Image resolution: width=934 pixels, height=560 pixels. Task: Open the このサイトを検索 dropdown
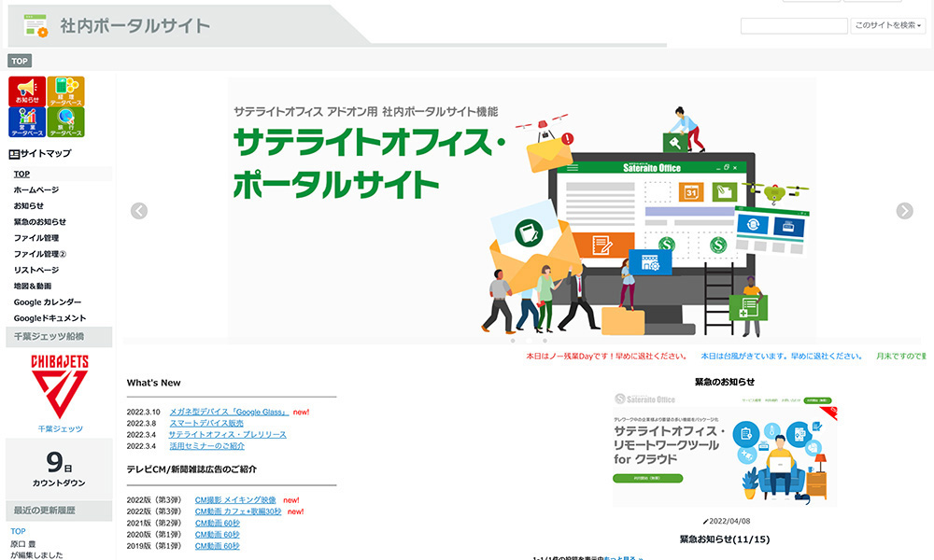click(887, 25)
